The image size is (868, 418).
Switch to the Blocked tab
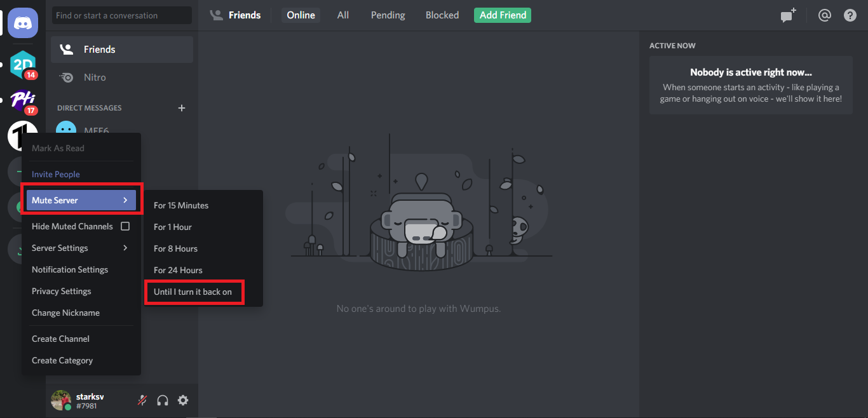442,15
